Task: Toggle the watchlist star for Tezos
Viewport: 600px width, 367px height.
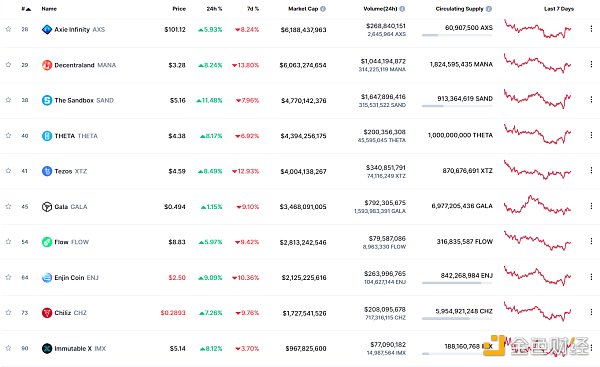Action: coord(8,171)
